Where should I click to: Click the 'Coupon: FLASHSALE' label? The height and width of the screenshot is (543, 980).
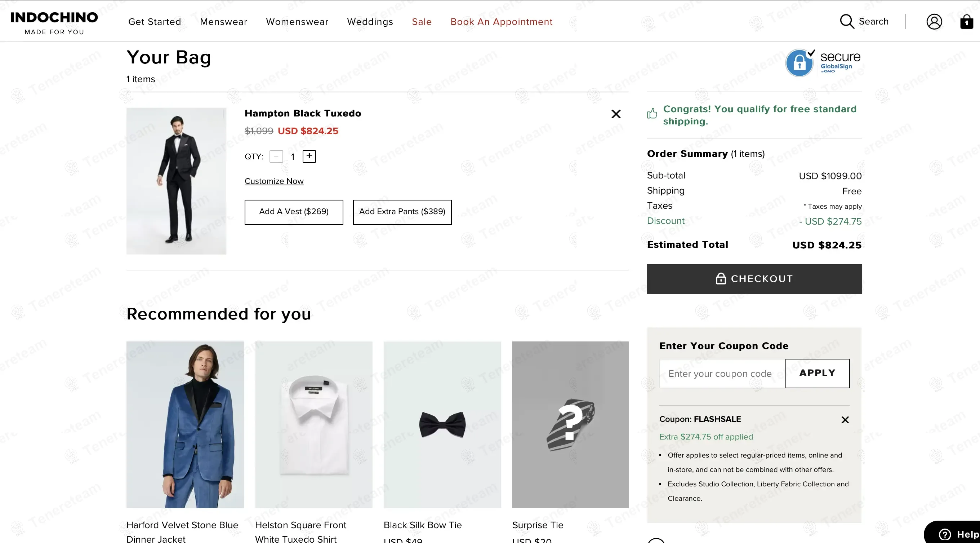point(700,419)
